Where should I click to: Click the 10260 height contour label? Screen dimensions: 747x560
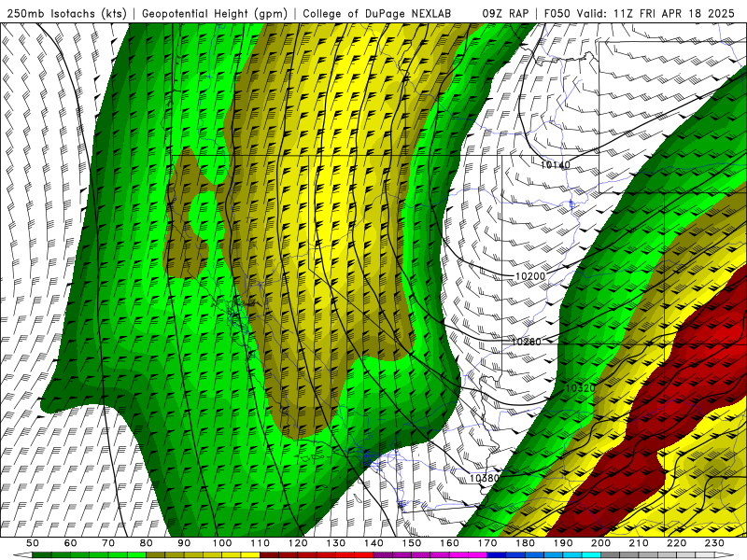(527, 342)
